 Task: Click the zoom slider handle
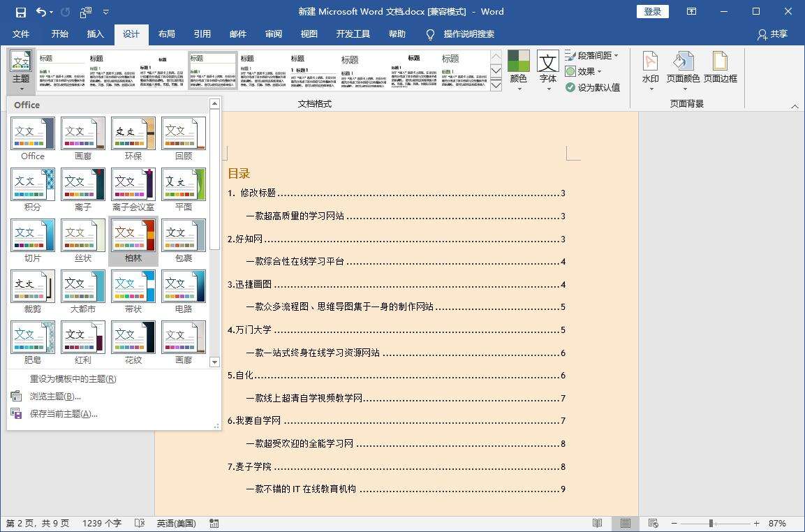pyautogui.click(x=711, y=523)
